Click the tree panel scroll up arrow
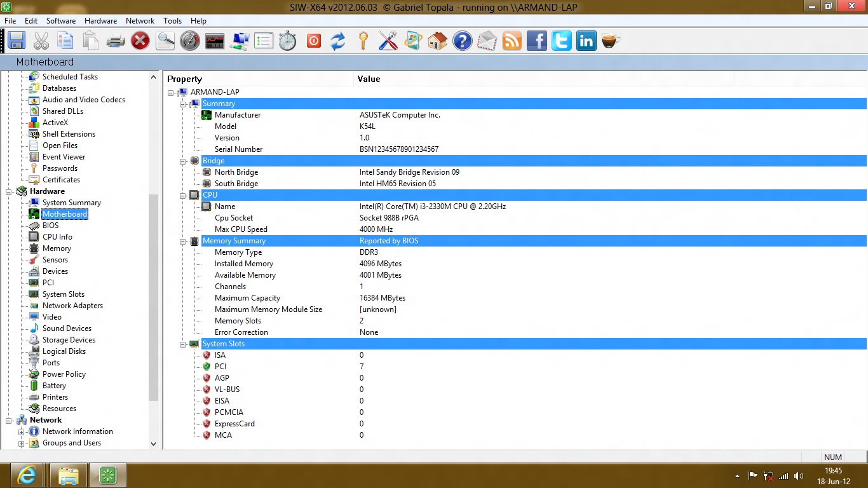Viewport: 868px width, 488px height. (x=153, y=77)
